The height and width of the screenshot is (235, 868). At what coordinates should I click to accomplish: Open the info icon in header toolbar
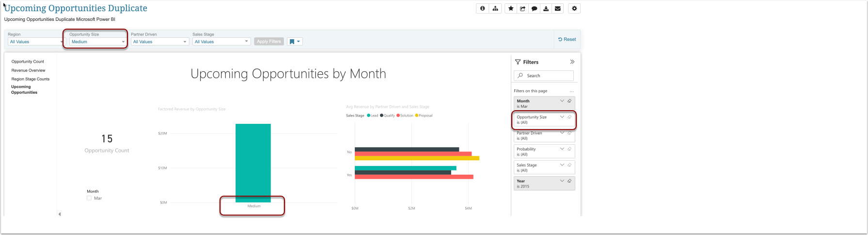(482, 9)
